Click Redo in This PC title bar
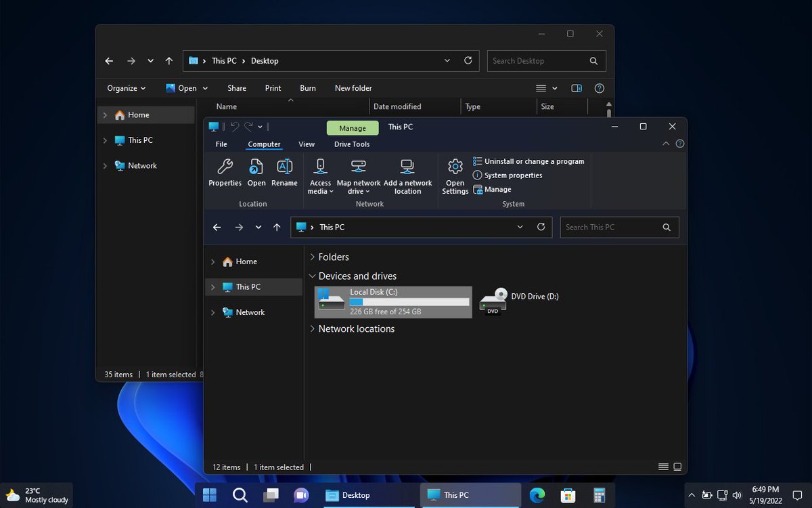 (248, 127)
